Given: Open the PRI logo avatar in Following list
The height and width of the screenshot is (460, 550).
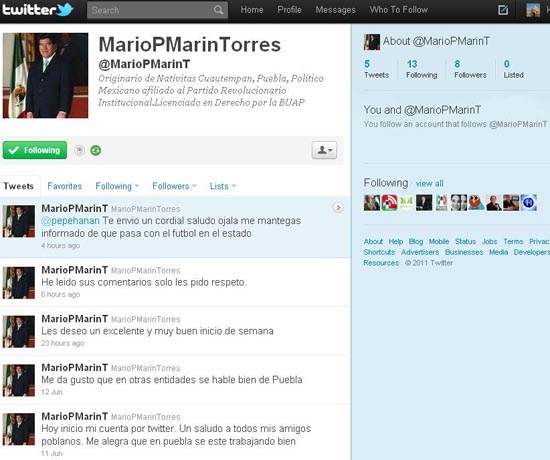Looking at the screenshot, I should tap(442, 202).
